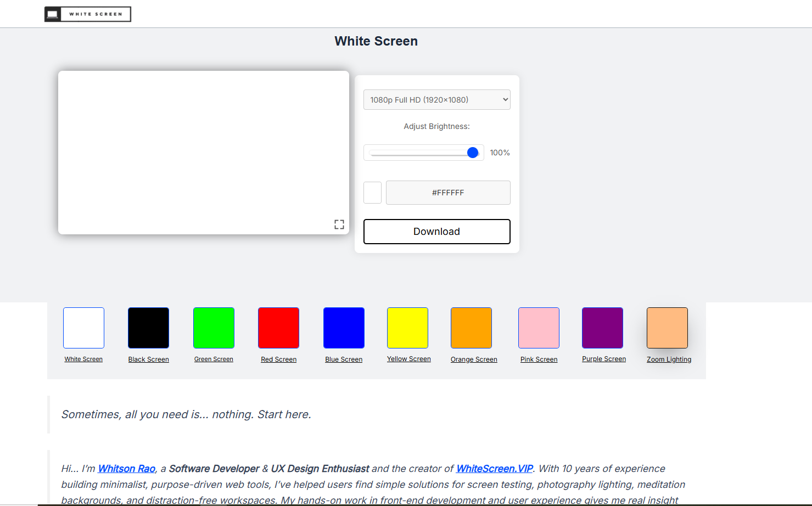Select the Blue Screen thumbnail
Screen dimensions: 812x506
click(344, 328)
